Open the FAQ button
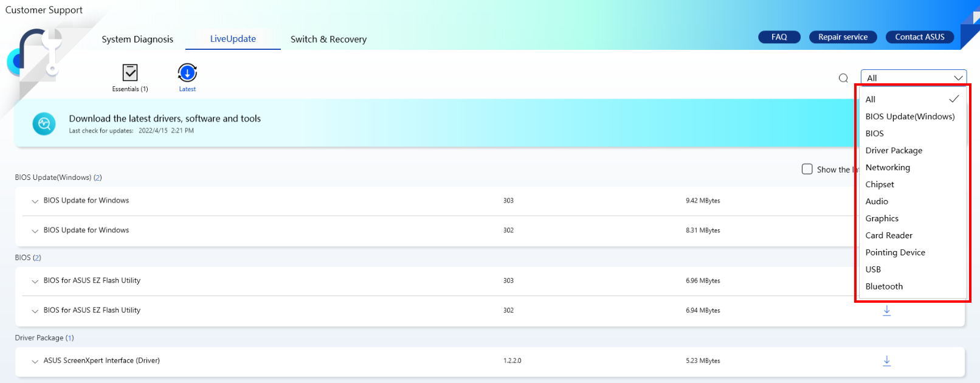This screenshot has height=383, width=980. point(779,37)
